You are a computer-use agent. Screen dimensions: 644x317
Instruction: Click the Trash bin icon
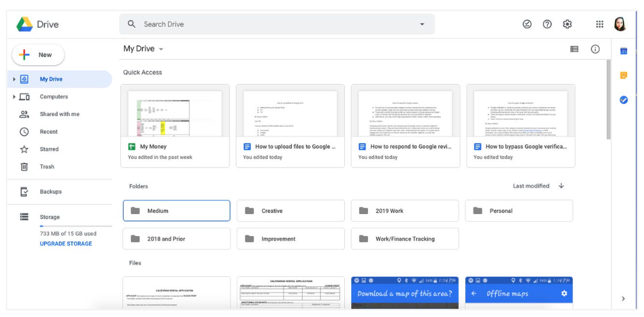click(24, 166)
